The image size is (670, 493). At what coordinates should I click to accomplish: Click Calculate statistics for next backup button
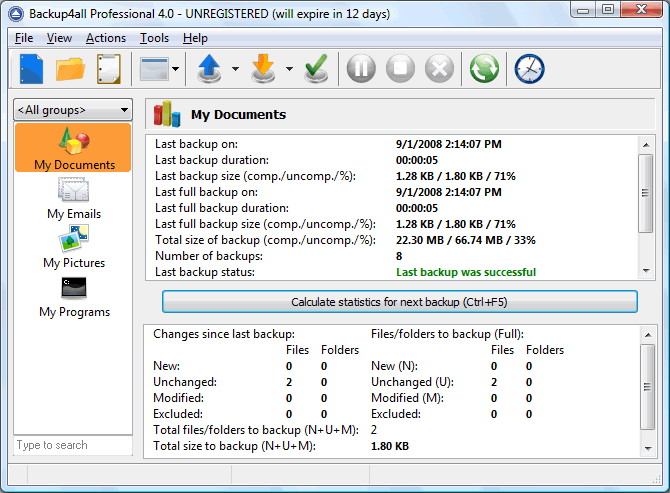click(400, 302)
